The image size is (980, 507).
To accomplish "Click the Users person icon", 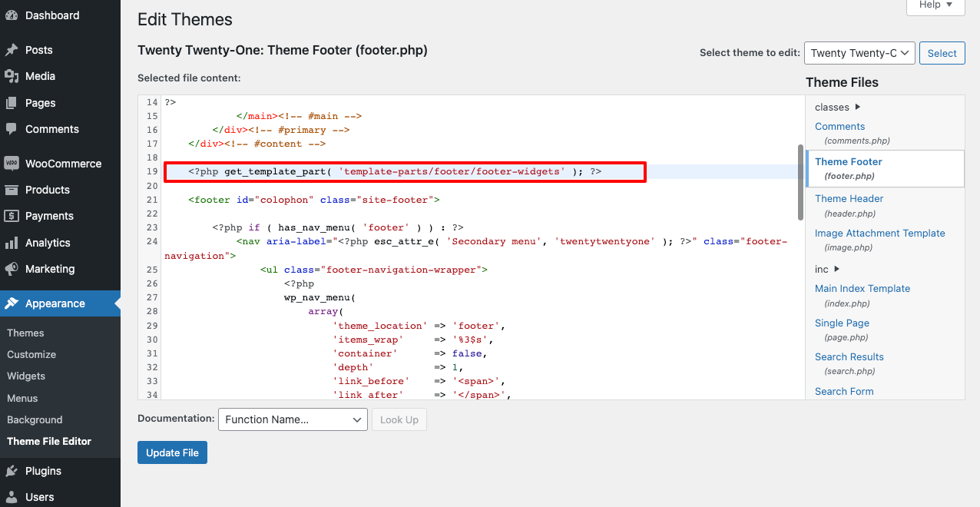I will [12, 497].
